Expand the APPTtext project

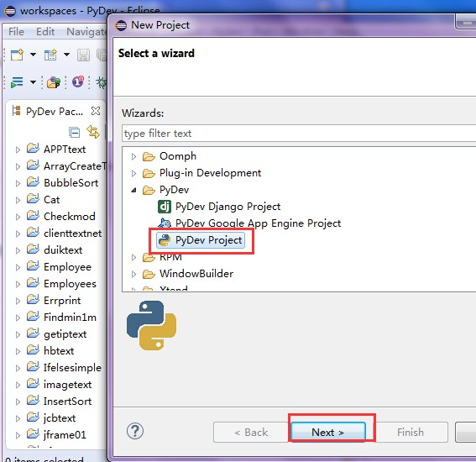tap(18, 150)
